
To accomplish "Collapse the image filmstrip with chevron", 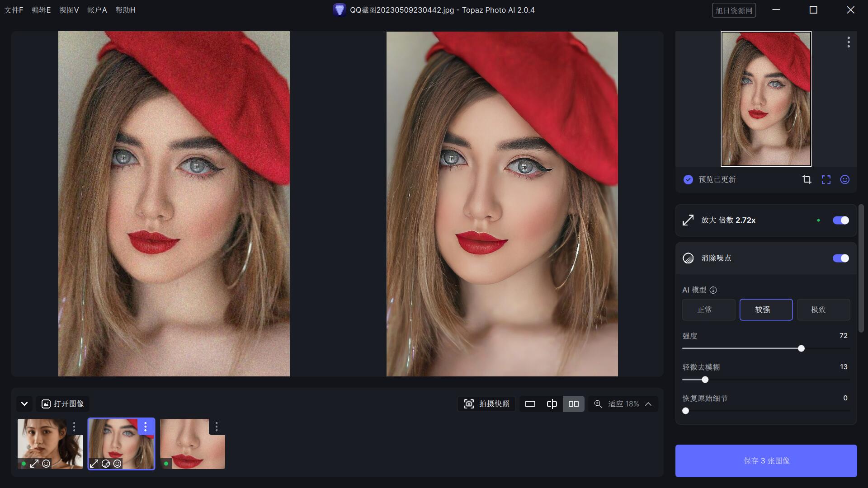I will pyautogui.click(x=24, y=404).
